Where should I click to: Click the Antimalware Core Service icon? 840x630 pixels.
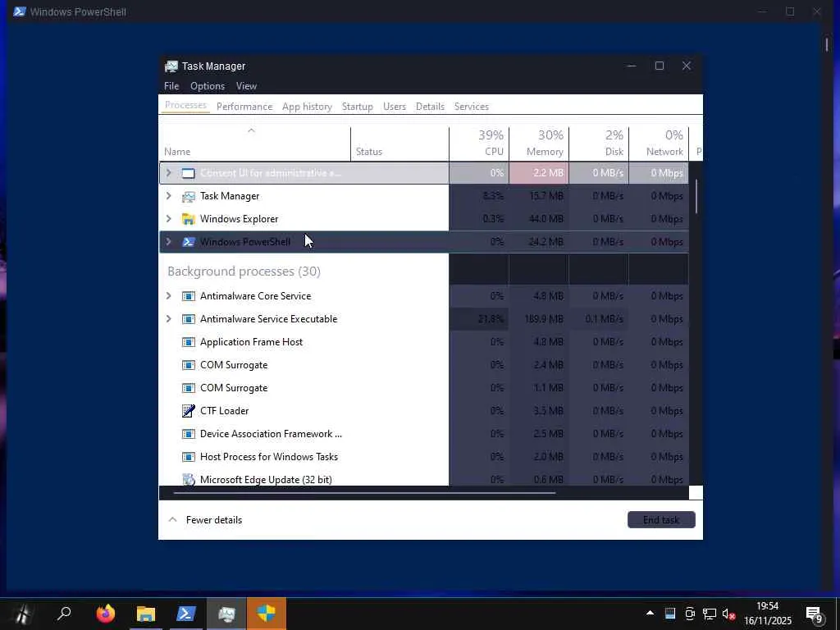tap(188, 296)
